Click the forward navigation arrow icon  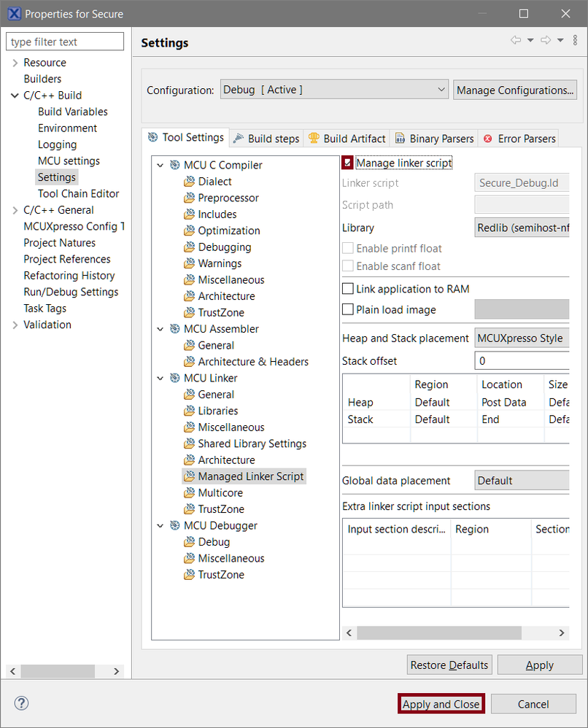(x=545, y=40)
